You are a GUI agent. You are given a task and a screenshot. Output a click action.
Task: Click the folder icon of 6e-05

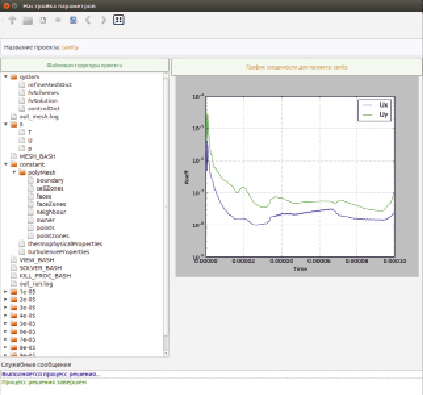(x=14, y=332)
